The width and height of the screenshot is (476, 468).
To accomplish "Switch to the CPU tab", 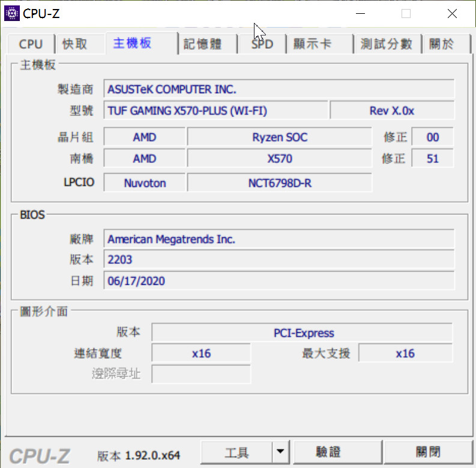I will [x=31, y=44].
